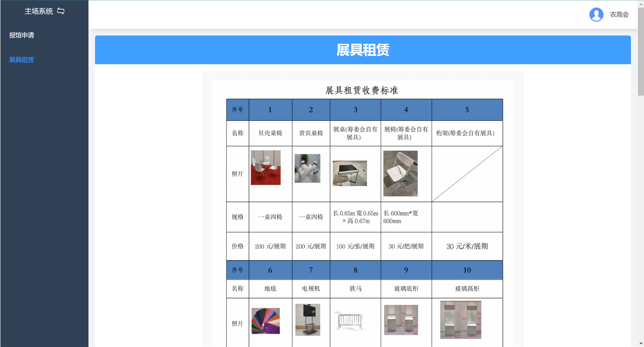Click the 展椅 folding chair photo
This screenshot has height=347, width=644.
point(400,173)
